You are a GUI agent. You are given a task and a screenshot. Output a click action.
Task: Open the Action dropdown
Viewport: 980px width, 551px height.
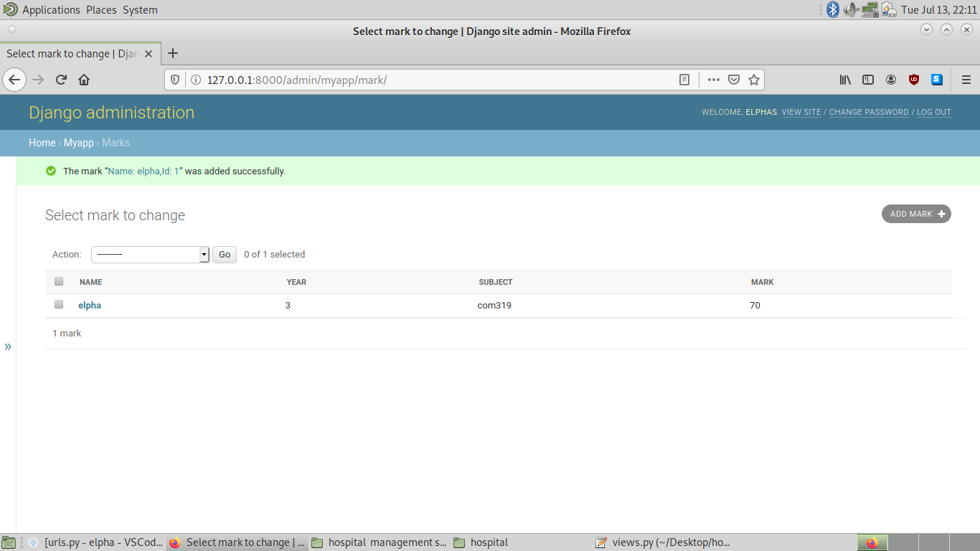150,254
